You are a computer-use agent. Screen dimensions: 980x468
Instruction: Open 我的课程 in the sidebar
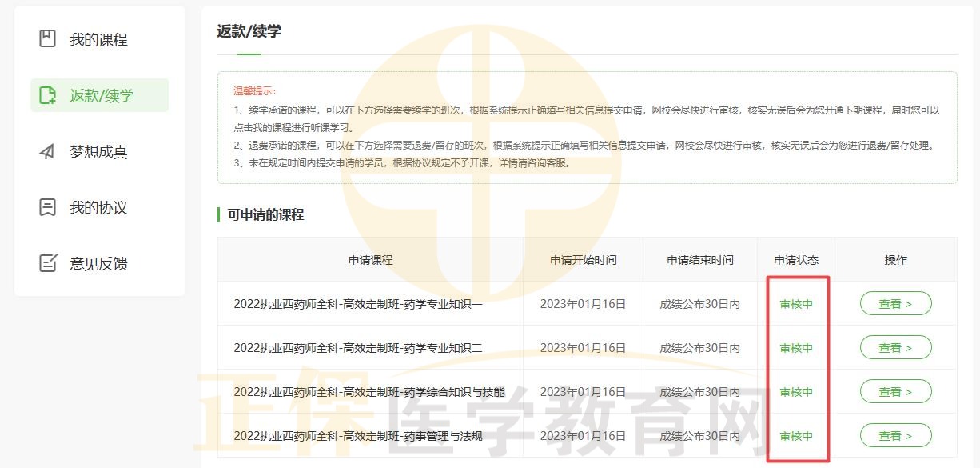tap(98, 39)
